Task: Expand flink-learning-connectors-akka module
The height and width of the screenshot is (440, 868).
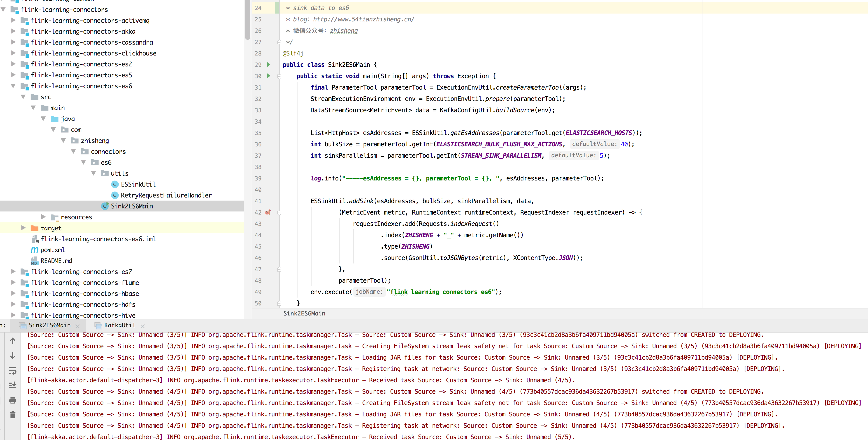Action: click(x=13, y=31)
